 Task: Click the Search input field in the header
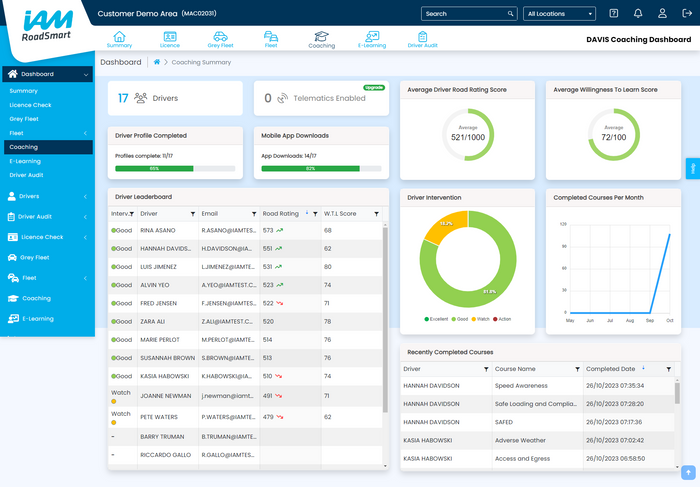(x=463, y=14)
